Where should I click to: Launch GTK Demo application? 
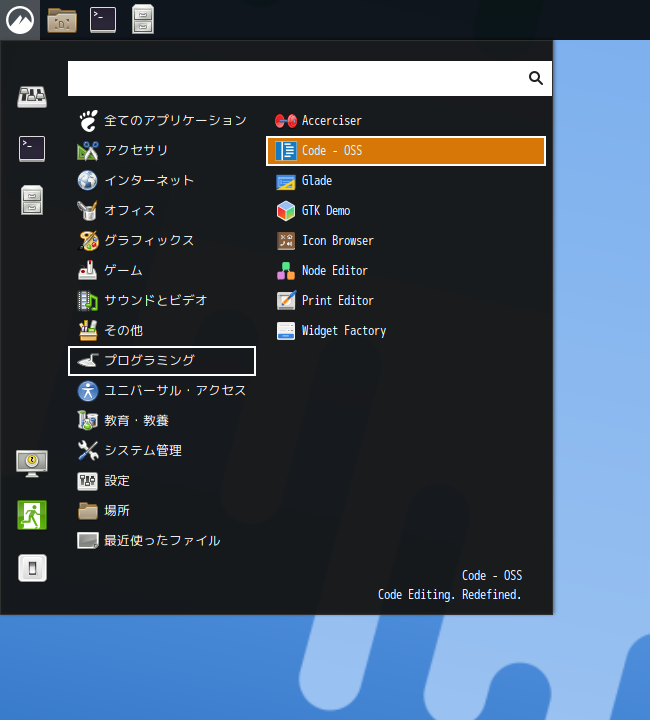(406, 211)
